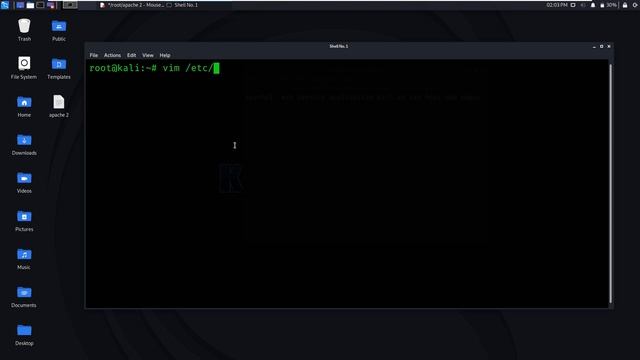
Task: Open the Documents folder icon
Action: coord(24,296)
